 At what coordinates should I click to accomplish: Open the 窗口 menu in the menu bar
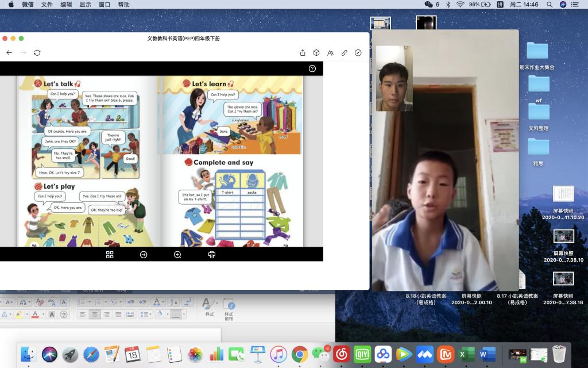104,4
